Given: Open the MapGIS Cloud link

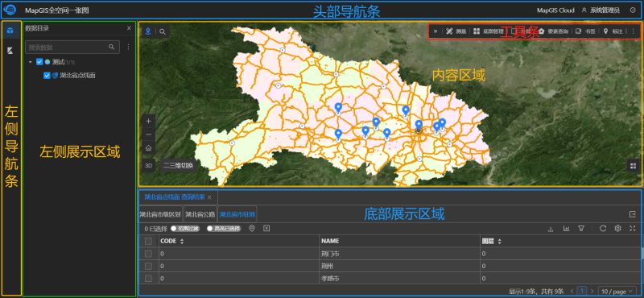Looking at the screenshot, I should coord(555,10).
